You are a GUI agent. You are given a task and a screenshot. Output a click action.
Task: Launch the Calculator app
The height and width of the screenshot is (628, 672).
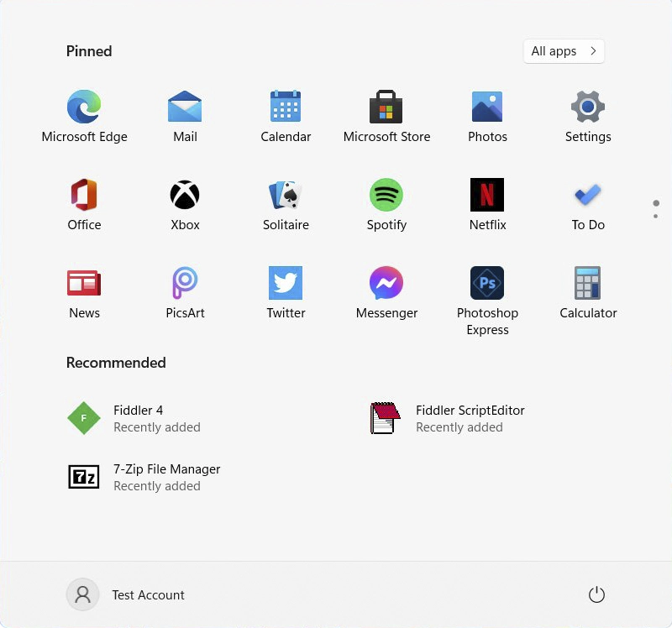click(588, 284)
